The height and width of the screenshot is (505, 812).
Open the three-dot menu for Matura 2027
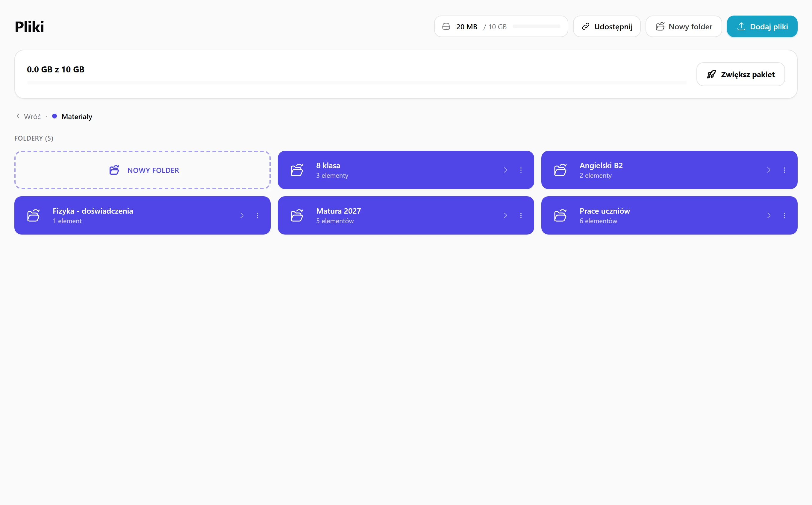(521, 215)
